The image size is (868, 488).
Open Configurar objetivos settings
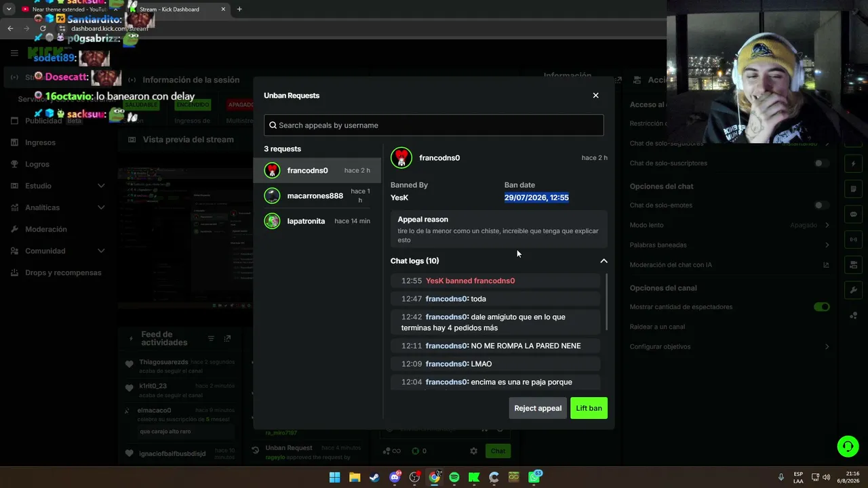click(x=730, y=346)
